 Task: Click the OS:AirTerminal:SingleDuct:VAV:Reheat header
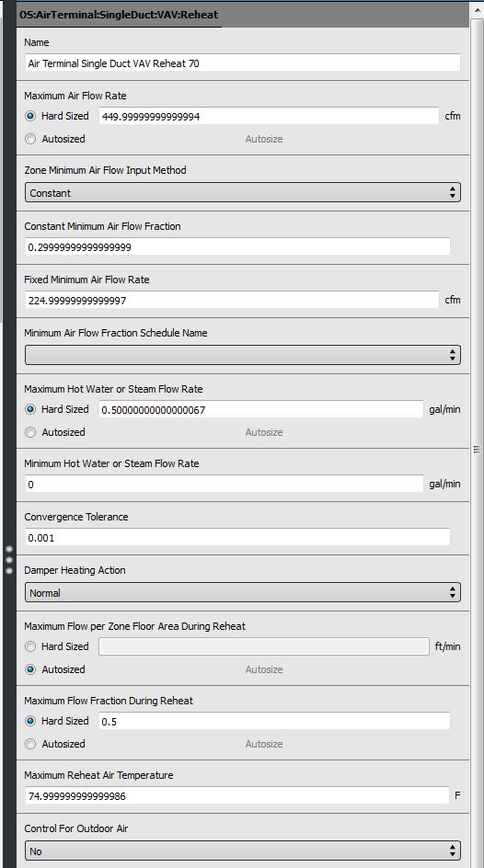(119, 15)
